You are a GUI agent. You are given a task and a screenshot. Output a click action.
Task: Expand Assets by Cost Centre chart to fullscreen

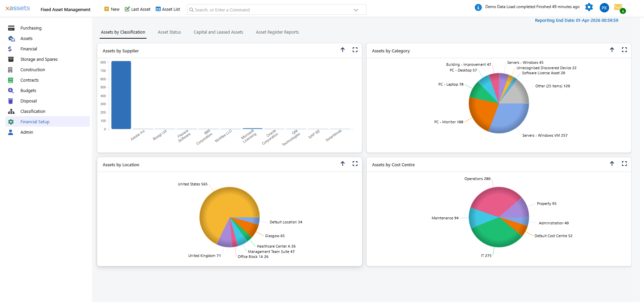(x=625, y=164)
